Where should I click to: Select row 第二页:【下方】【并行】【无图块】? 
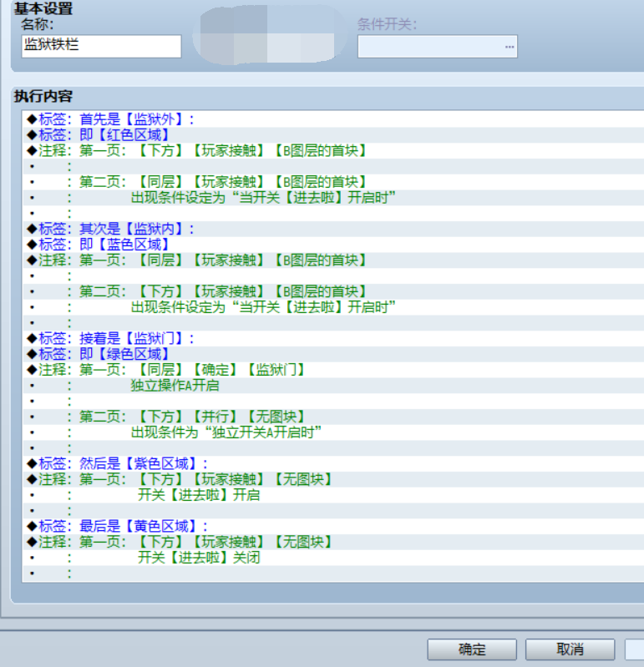[x=333, y=417]
